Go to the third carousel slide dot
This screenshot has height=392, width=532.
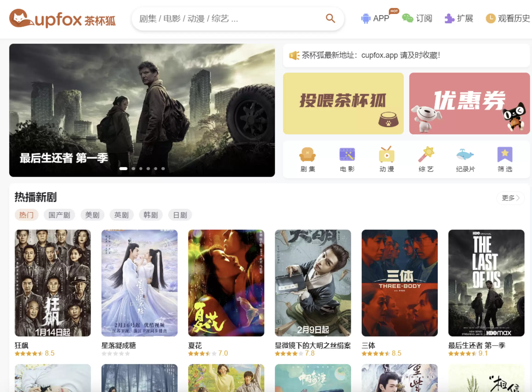[141, 168]
